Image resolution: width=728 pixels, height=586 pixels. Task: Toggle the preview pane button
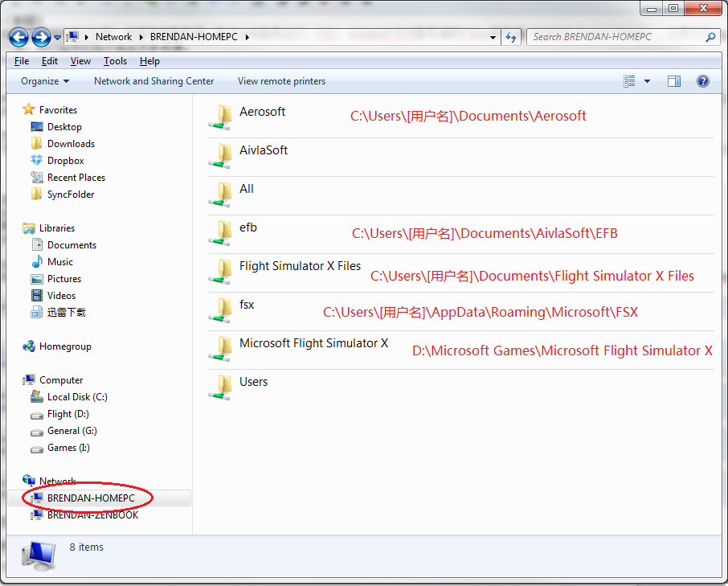point(674,81)
